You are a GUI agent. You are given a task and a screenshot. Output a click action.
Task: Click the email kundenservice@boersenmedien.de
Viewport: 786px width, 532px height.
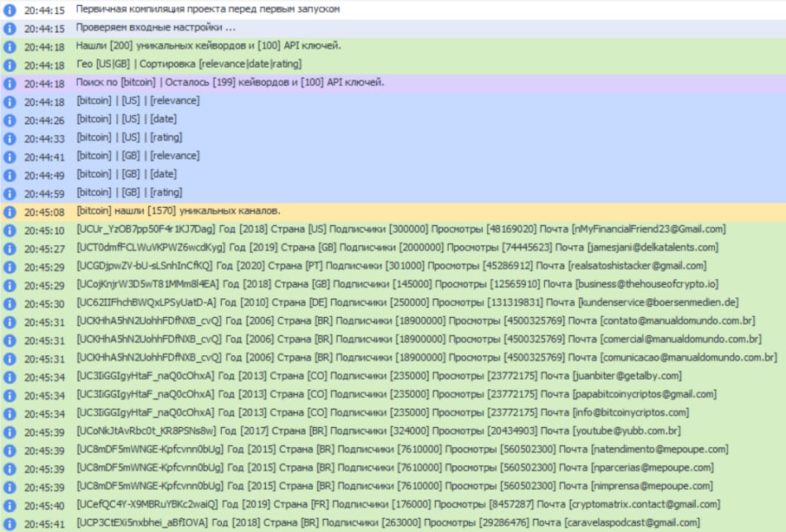tap(657, 303)
